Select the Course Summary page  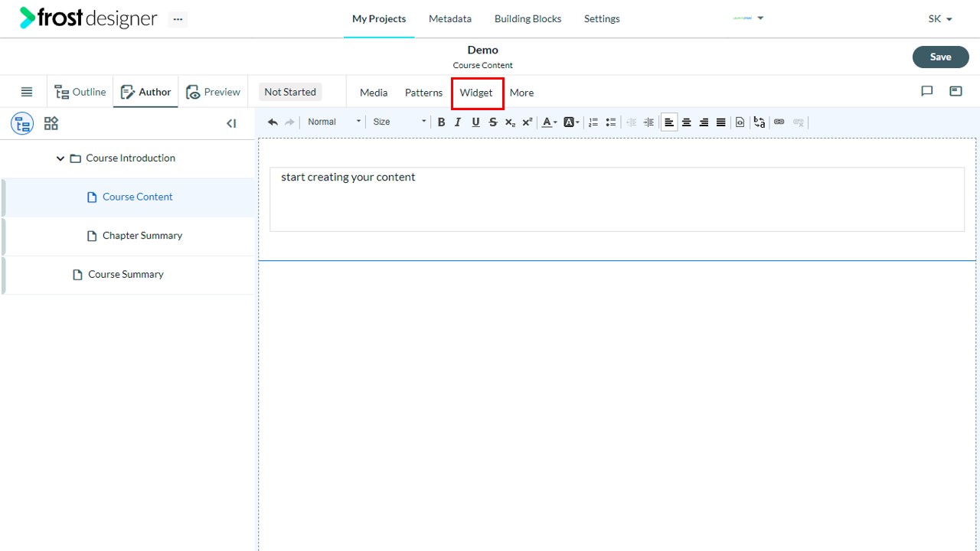pos(128,275)
